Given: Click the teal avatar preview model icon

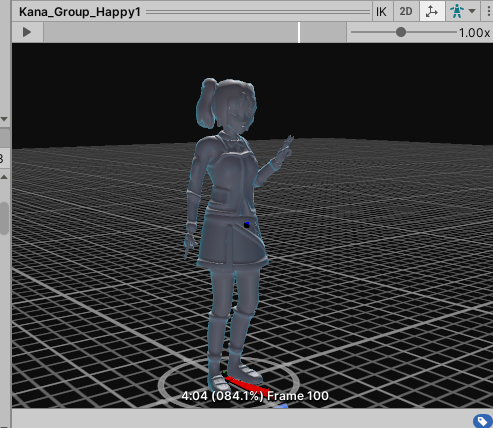Looking at the screenshot, I should 457,12.
